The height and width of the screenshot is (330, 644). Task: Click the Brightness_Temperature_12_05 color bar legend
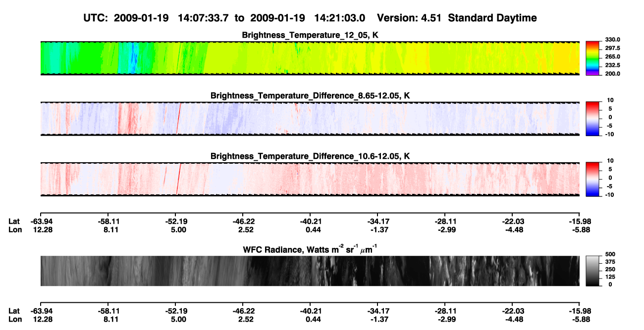[592, 58]
